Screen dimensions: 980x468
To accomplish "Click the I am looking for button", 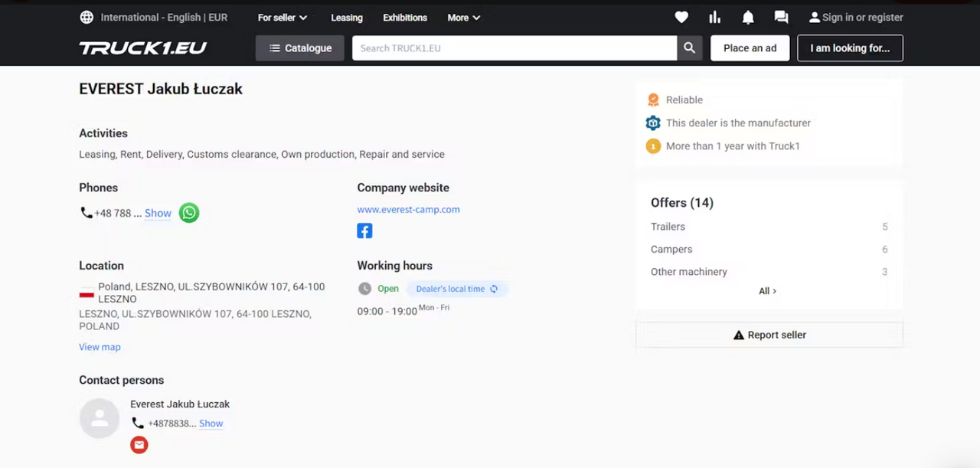I will click(850, 47).
